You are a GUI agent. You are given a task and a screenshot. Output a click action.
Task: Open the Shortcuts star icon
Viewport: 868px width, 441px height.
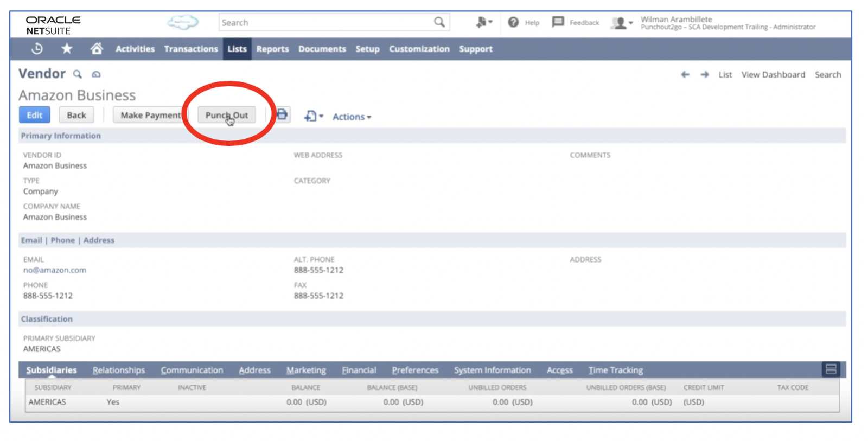tap(67, 49)
